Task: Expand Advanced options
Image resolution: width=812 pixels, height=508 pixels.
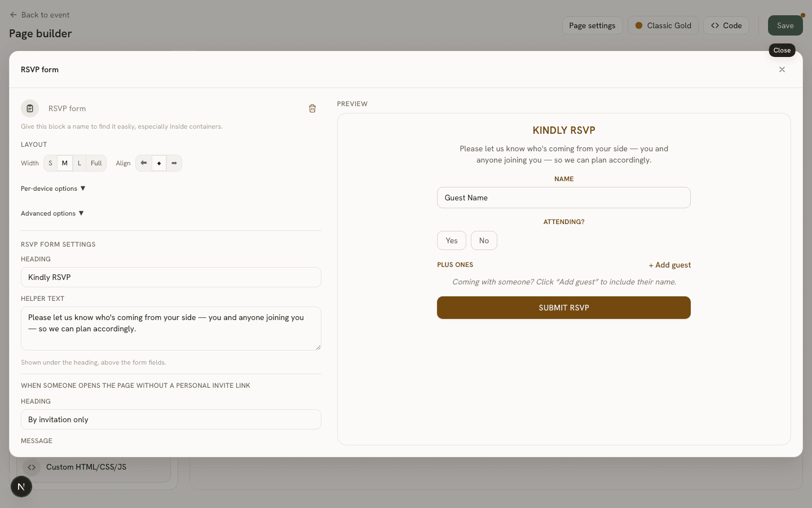Action: [x=52, y=213]
